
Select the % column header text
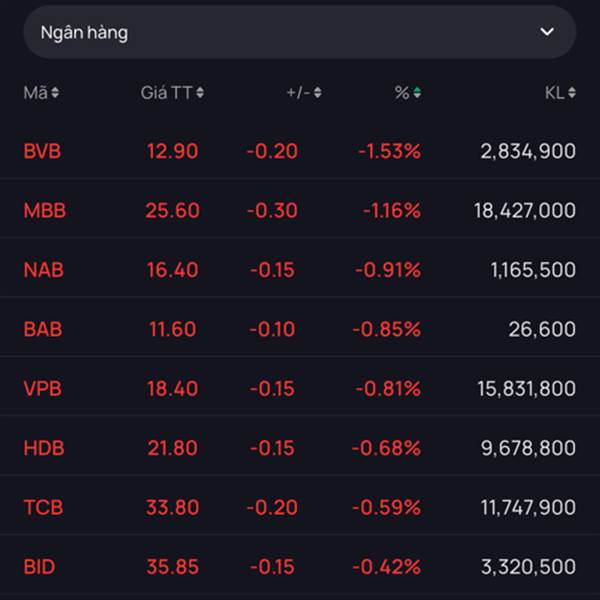click(402, 93)
